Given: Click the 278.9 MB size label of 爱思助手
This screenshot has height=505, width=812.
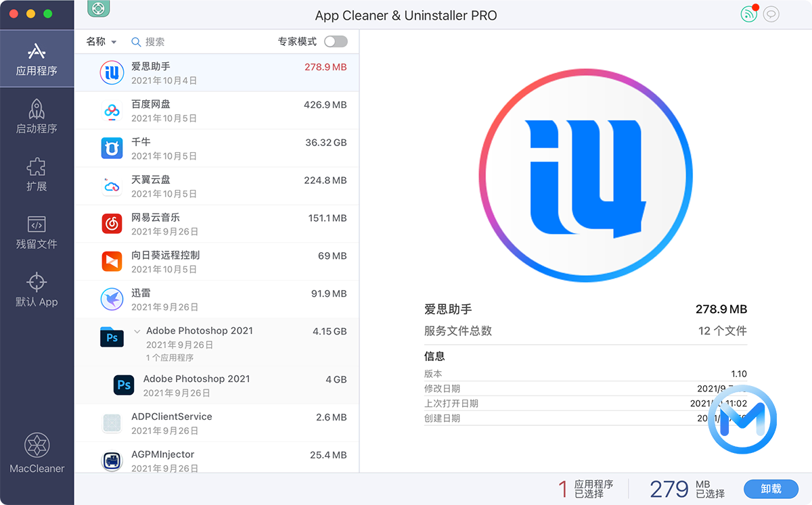Looking at the screenshot, I should coord(325,67).
